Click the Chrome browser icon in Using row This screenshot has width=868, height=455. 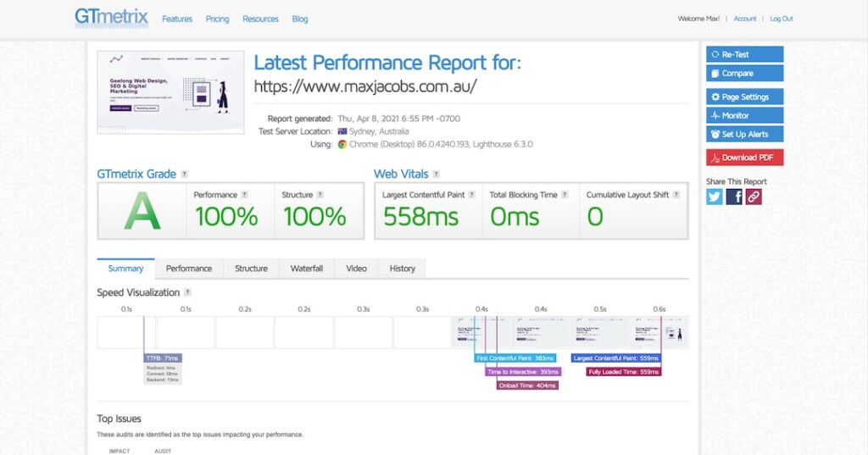[x=342, y=144]
